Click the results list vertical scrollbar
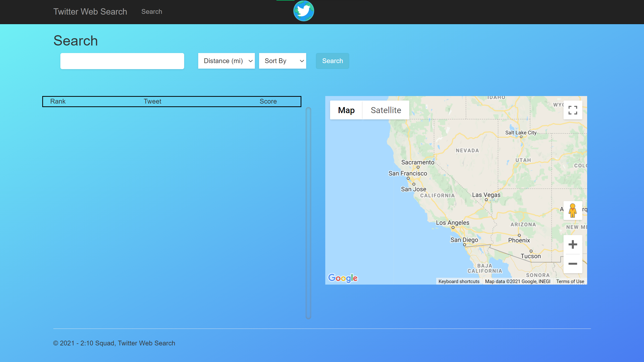Screen dimensions: 644x362 [308, 213]
